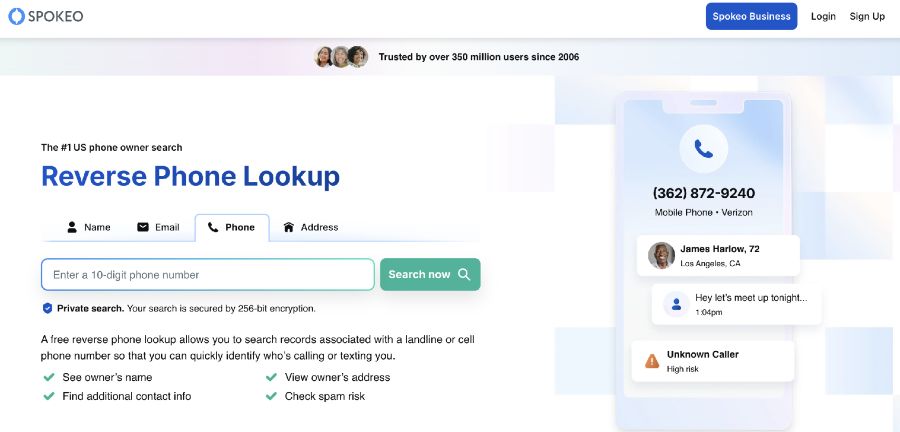Click the envelope icon on Email tab
The width and height of the screenshot is (900, 432).
(x=143, y=227)
